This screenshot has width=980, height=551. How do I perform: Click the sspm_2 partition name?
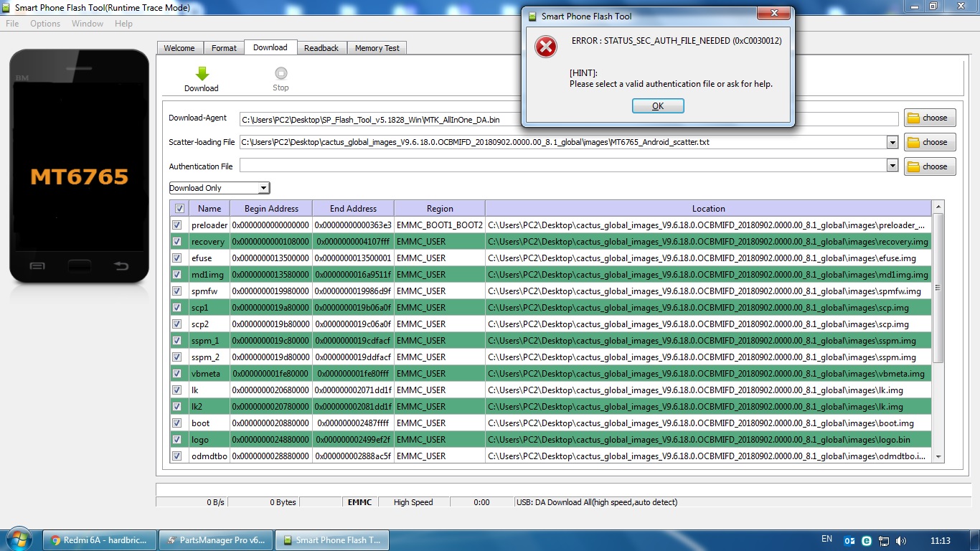pos(205,357)
